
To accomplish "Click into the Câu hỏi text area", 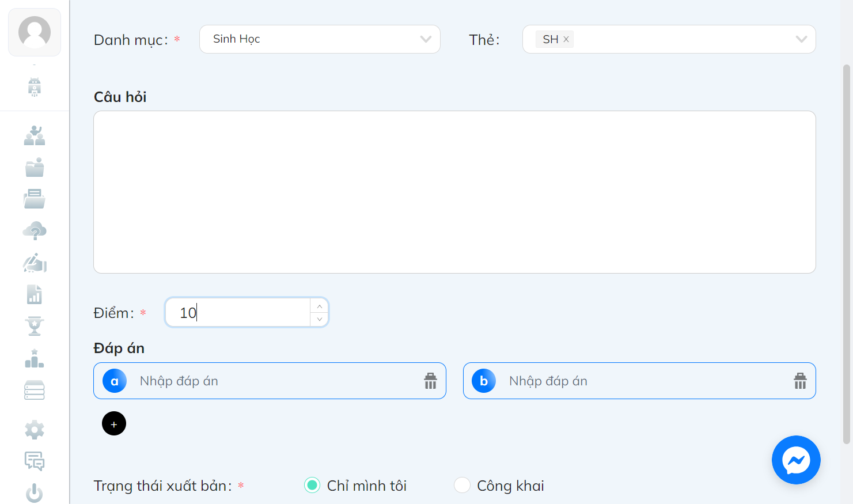I will (454, 192).
